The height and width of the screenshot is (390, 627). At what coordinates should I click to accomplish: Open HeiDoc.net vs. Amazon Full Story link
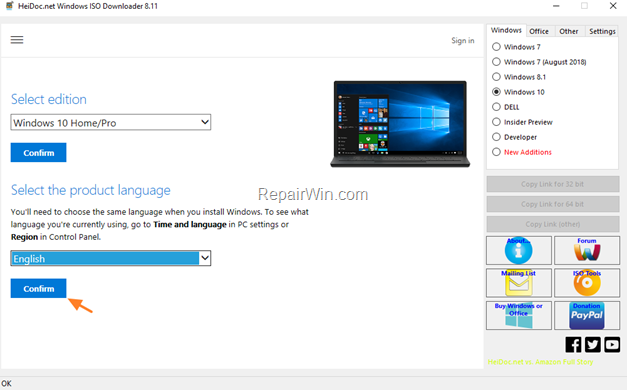coord(540,362)
